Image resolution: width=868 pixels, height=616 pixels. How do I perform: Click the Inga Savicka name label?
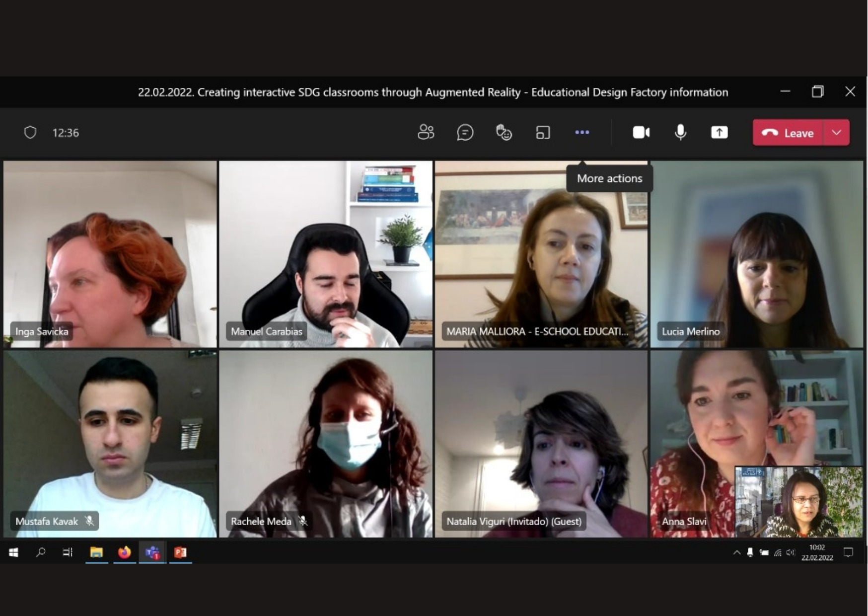click(x=42, y=331)
